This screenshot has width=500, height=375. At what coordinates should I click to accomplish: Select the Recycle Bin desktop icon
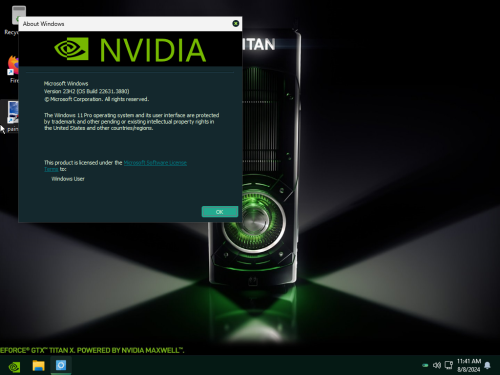13,21
